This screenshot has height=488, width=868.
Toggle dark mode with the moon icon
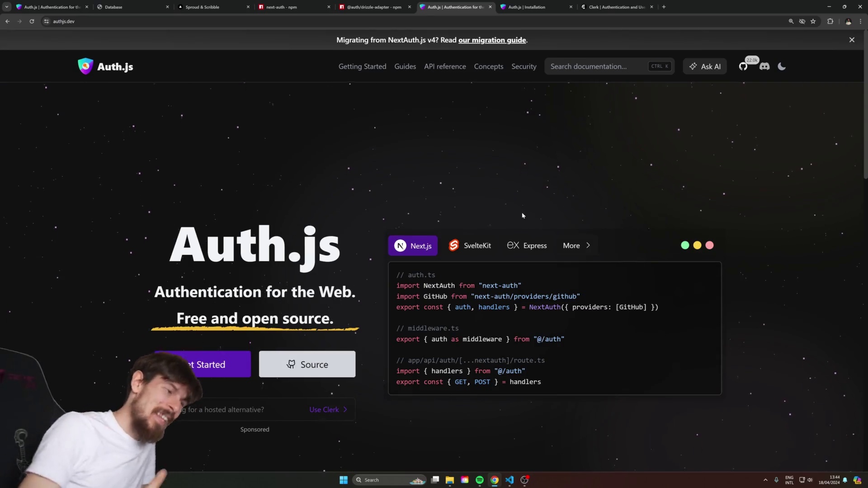pos(782,66)
